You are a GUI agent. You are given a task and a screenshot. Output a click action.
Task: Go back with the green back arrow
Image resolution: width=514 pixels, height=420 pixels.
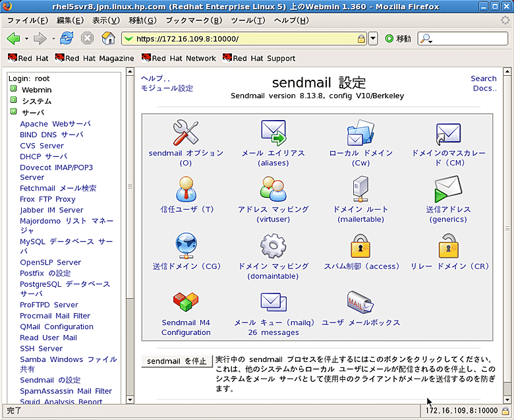click(x=13, y=39)
